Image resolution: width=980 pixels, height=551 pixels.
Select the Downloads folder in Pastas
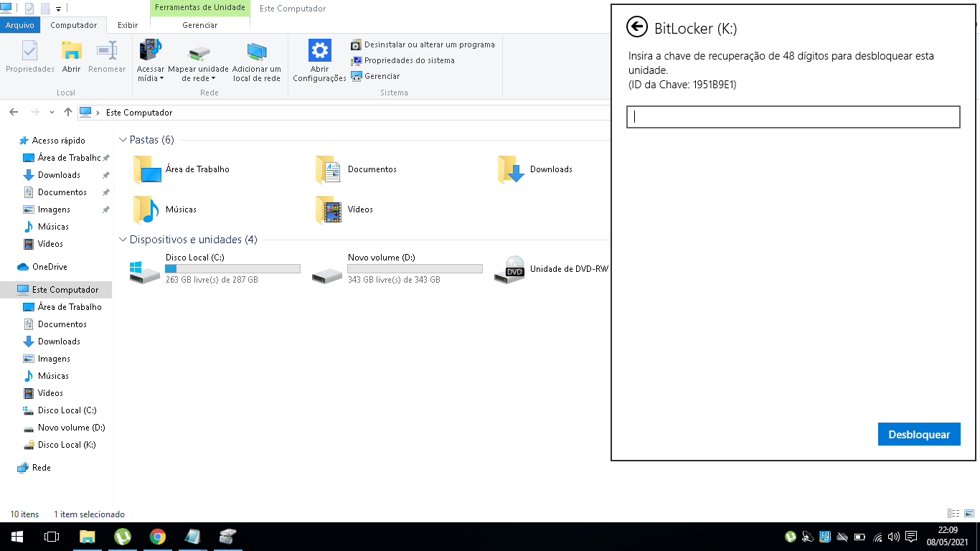(535, 169)
